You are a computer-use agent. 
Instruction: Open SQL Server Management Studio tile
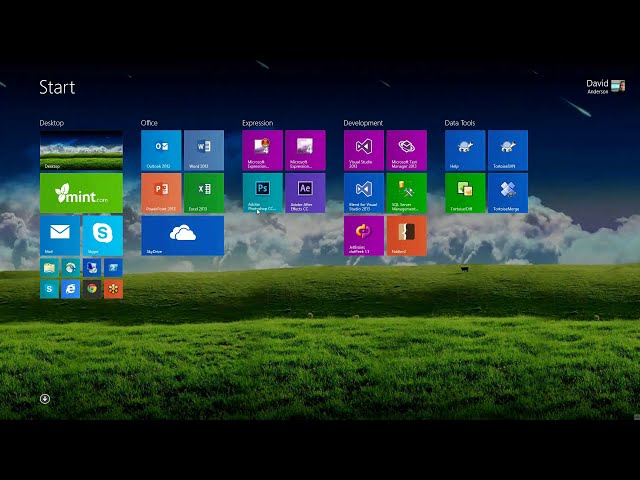(406, 193)
